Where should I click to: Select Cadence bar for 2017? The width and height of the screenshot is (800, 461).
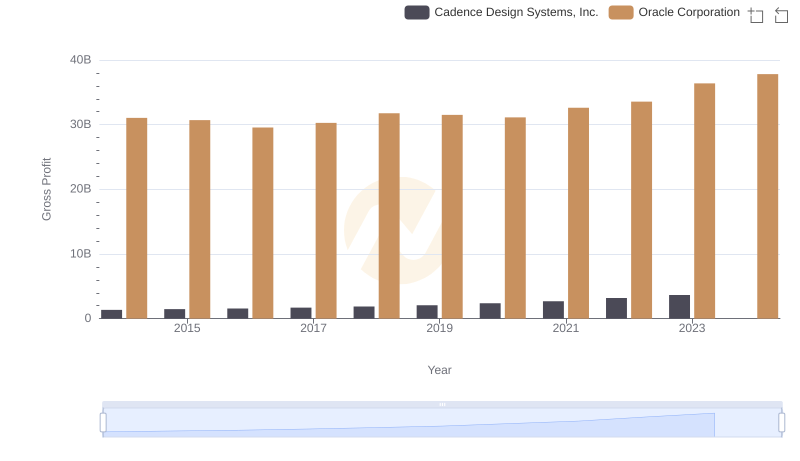pyautogui.click(x=301, y=313)
